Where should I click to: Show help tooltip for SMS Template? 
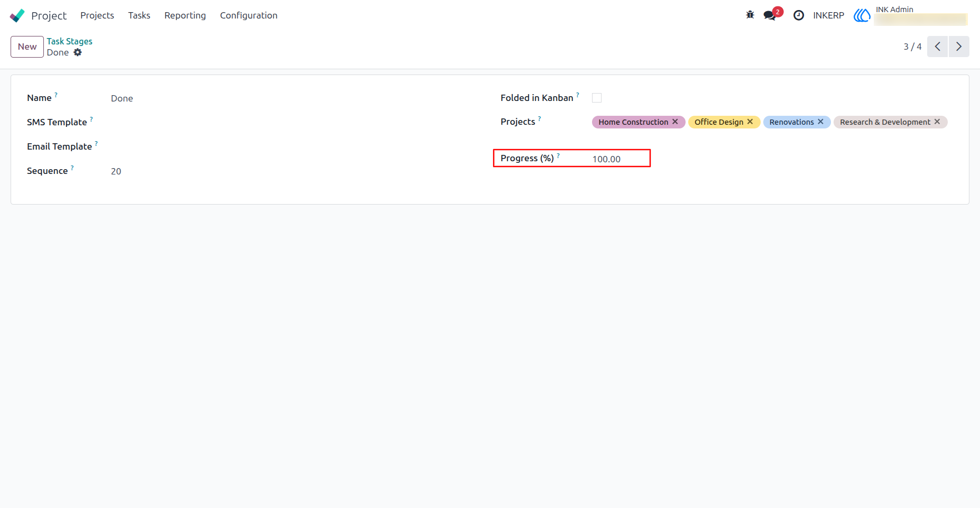[x=91, y=119]
